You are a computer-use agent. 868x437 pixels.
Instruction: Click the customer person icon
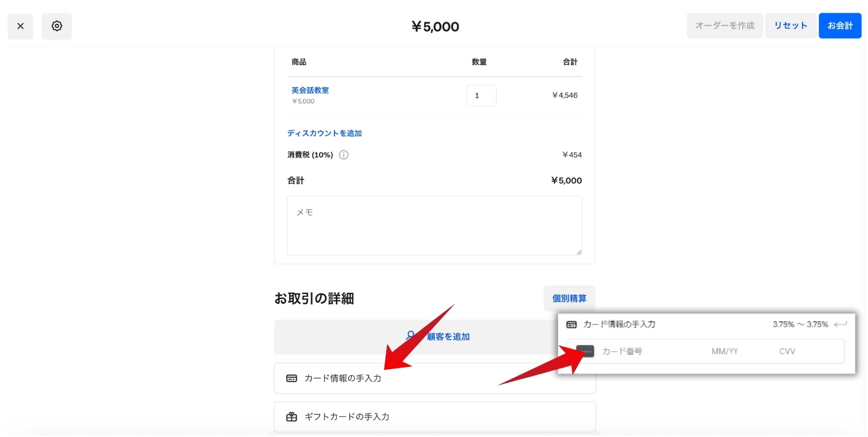pos(410,335)
